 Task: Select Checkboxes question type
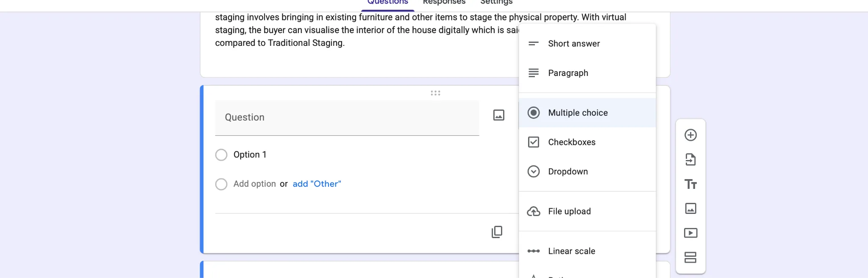(x=587, y=142)
